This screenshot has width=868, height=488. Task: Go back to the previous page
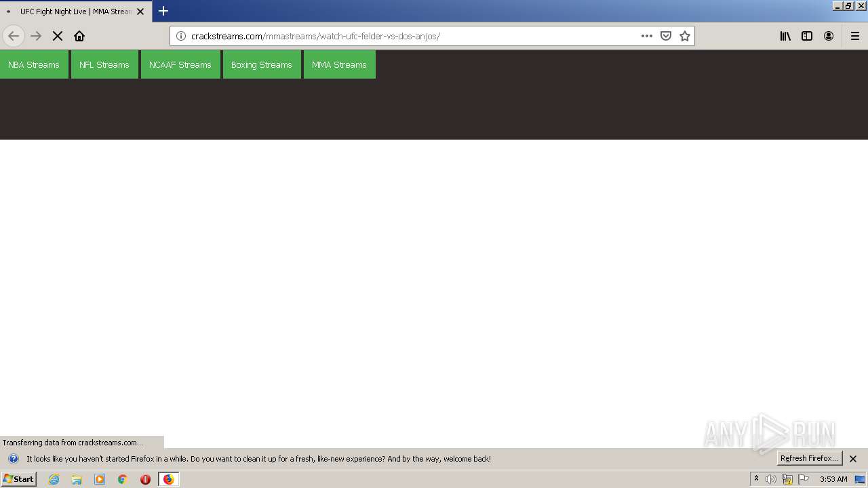(x=14, y=36)
